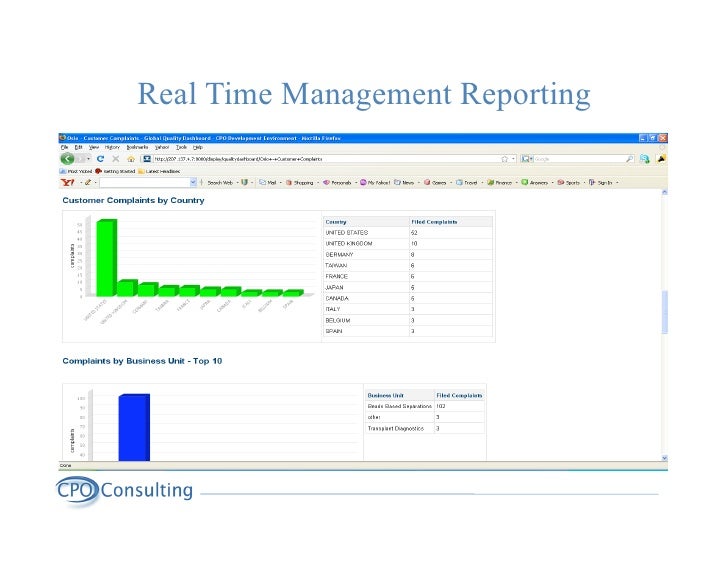Expand the Mail dropdown arrow

coord(280,182)
